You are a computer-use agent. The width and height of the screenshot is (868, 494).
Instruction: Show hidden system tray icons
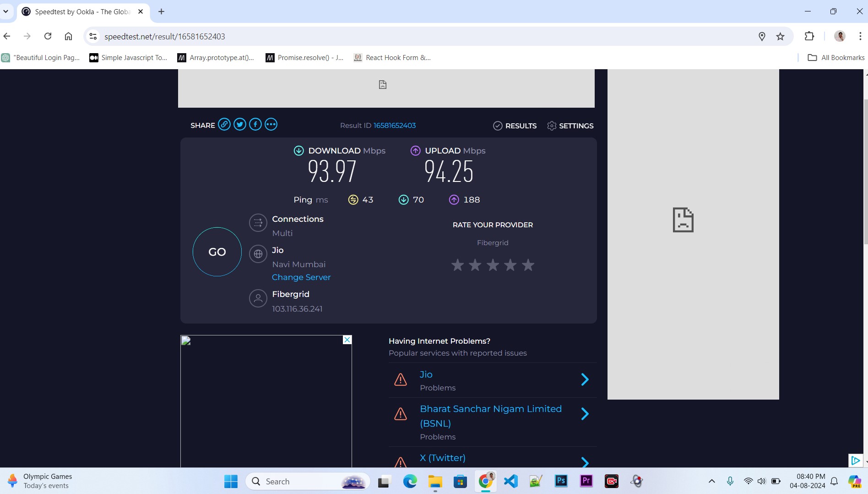click(x=711, y=481)
